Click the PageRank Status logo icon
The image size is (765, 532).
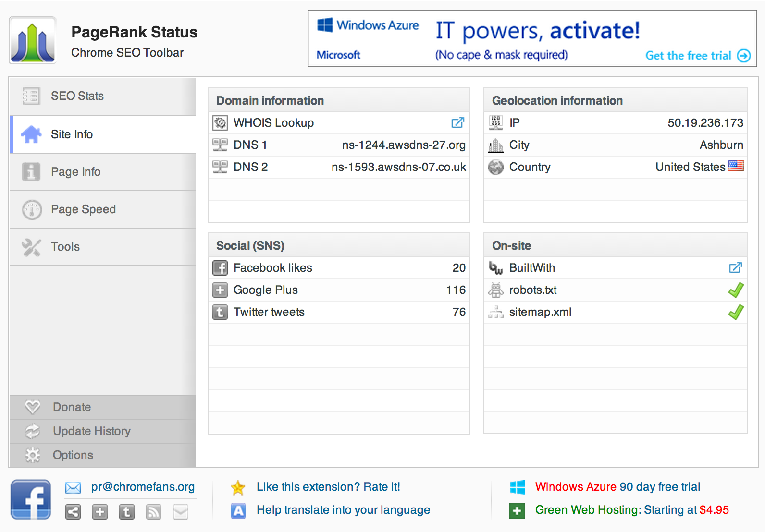(x=32, y=41)
